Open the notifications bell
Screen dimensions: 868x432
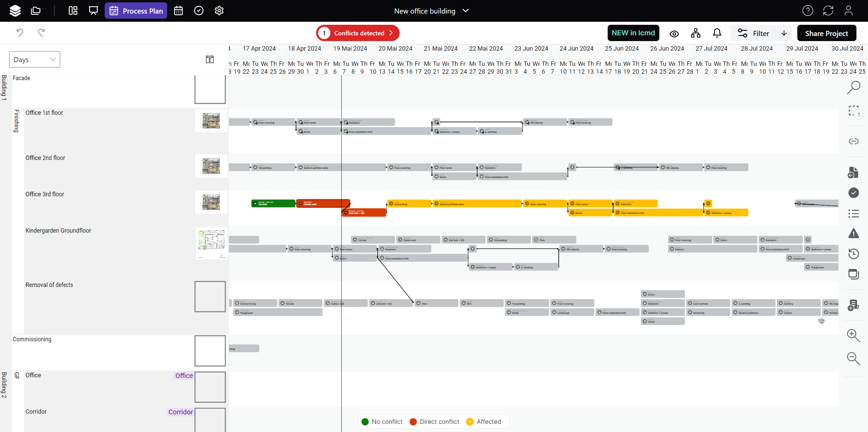coord(717,33)
